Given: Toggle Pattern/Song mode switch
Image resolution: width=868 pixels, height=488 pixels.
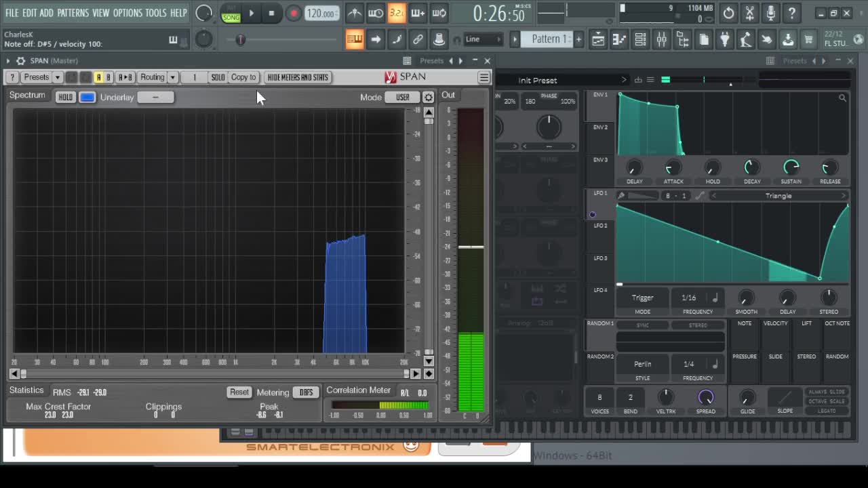Looking at the screenshot, I should tap(231, 13).
